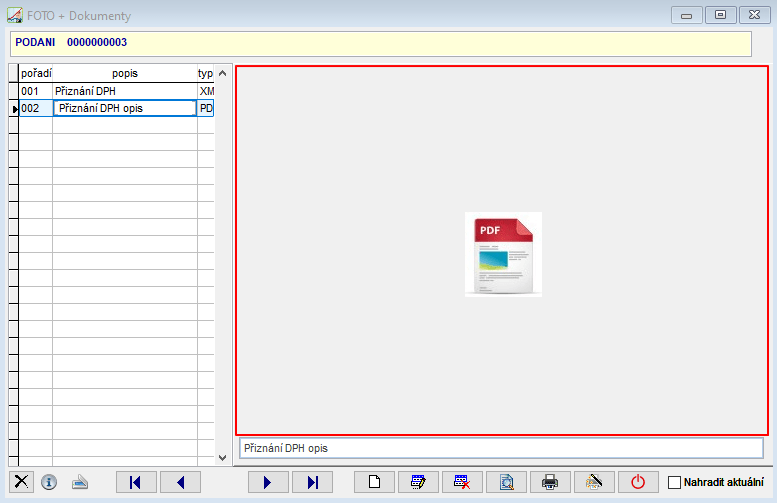Click the black X cancel icon
This screenshot has width=777, height=503.
[21, 482]
